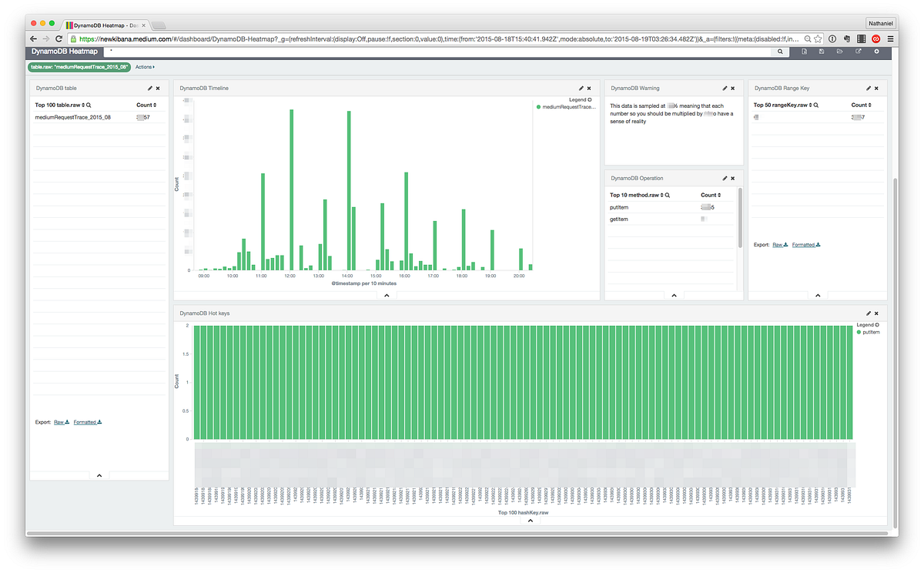
Task: Sort by Top 100 table.raw column header
Action: (60, 105)
